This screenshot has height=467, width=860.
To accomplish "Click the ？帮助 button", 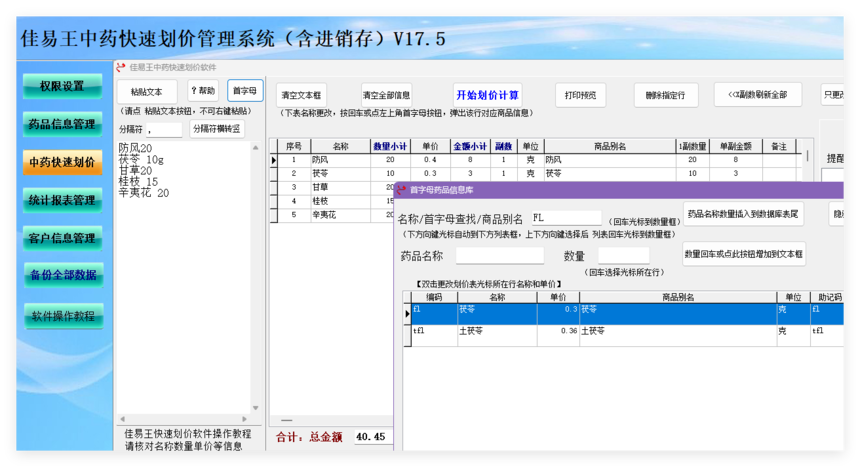I will pos(203,91).
